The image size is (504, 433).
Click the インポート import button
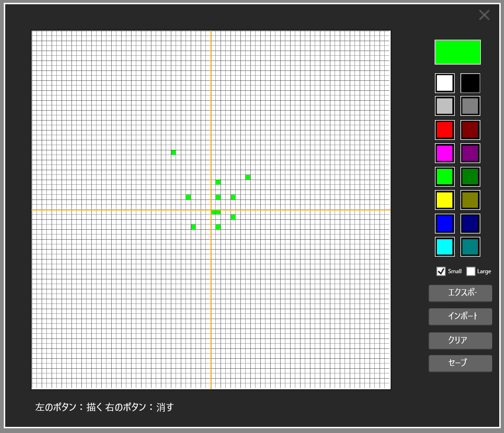(x=460, y=317)
